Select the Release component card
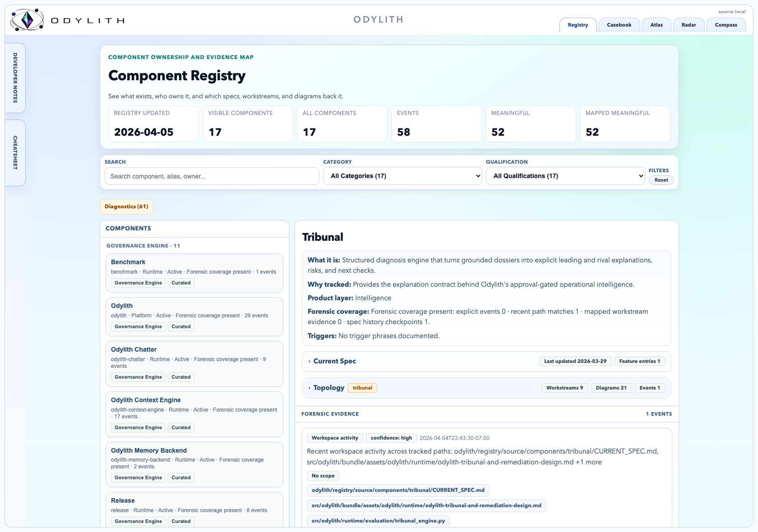 pos(194,509)
